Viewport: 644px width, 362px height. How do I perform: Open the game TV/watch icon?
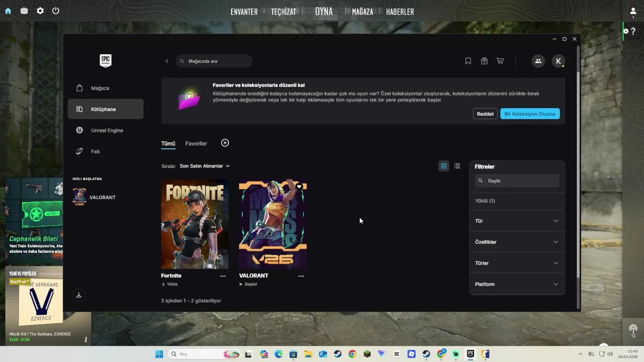24,11
